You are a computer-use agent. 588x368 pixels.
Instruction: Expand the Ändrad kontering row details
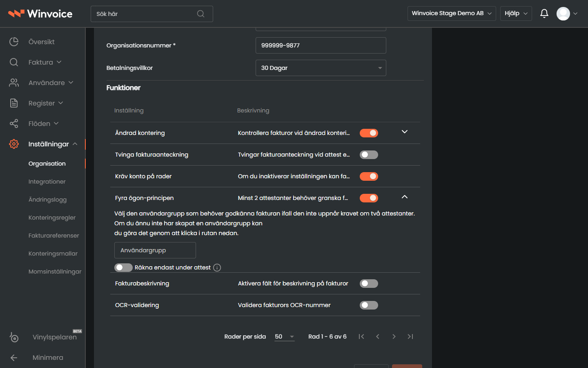tap(405, 132)
